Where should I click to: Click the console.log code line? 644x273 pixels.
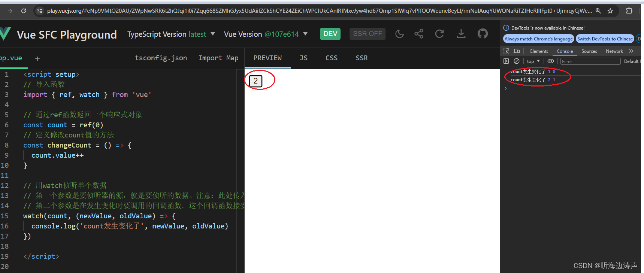[x=130, y=226]
